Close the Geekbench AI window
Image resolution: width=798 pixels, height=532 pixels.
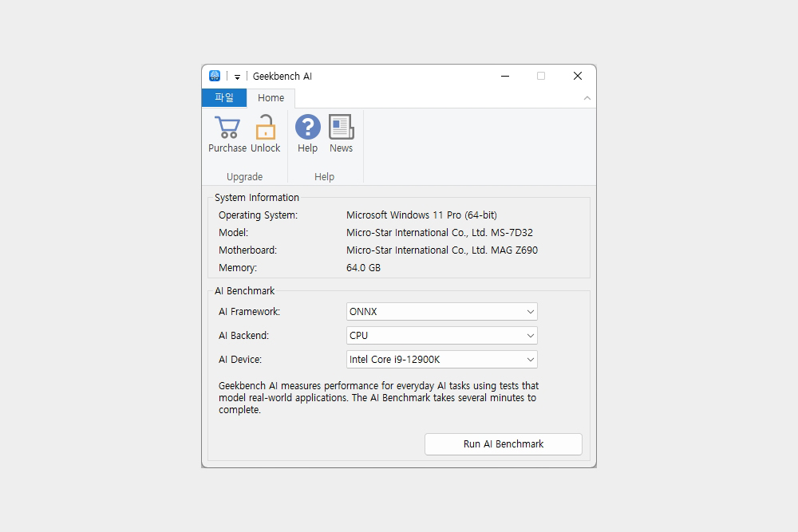pyautogui.click(x=577, y=77)
